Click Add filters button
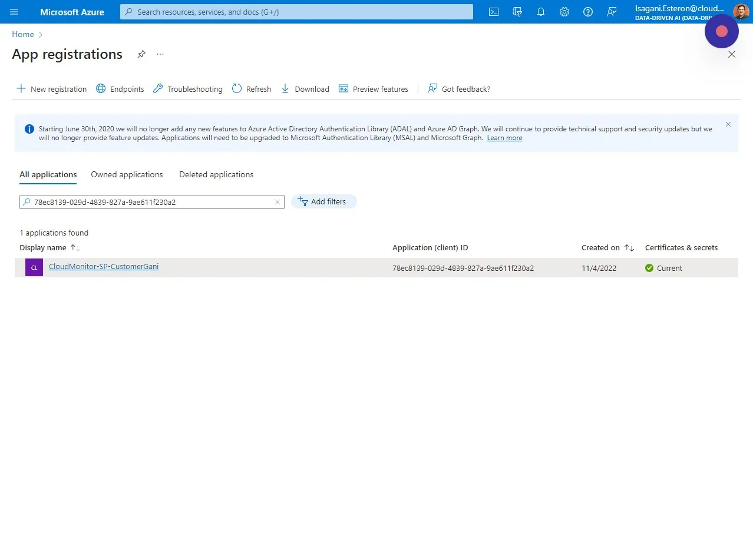This screenshot has width=753, height=560. [x=323, y=201]
